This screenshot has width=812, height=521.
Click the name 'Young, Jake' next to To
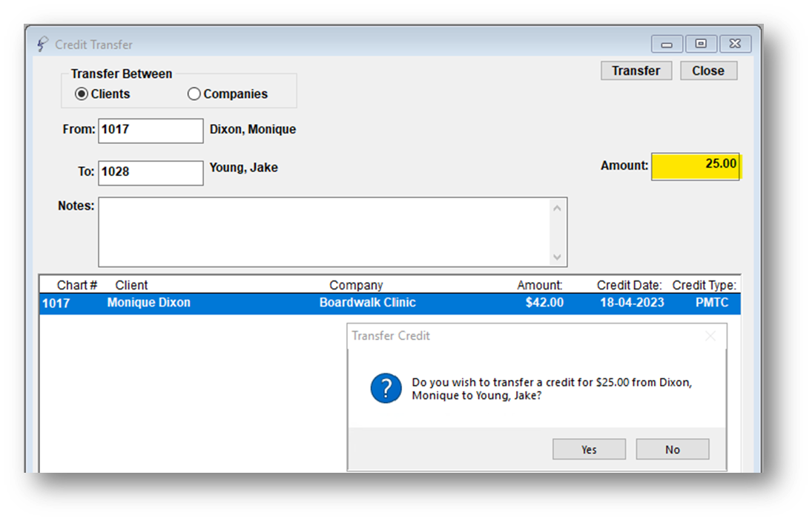(x=243, y=168)
